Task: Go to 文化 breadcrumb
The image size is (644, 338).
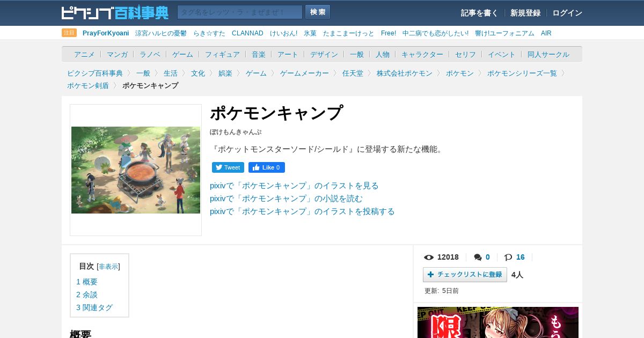Action: 198,73
